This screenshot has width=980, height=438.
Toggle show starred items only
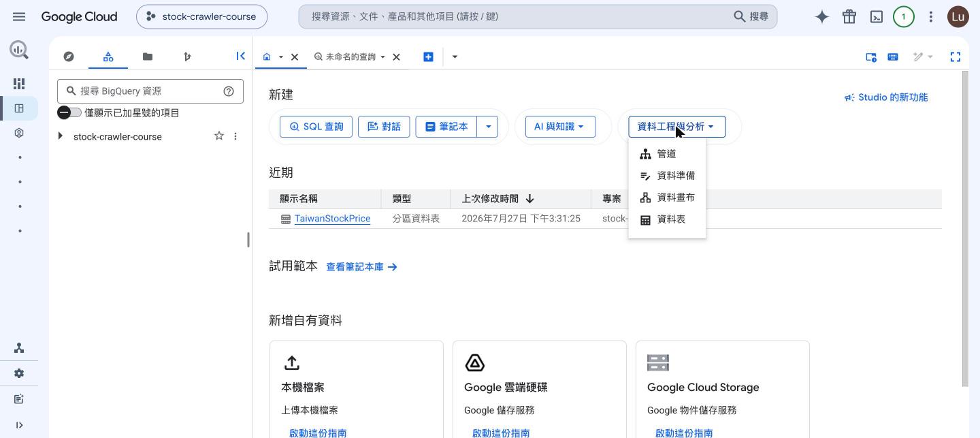coord(69,112)
